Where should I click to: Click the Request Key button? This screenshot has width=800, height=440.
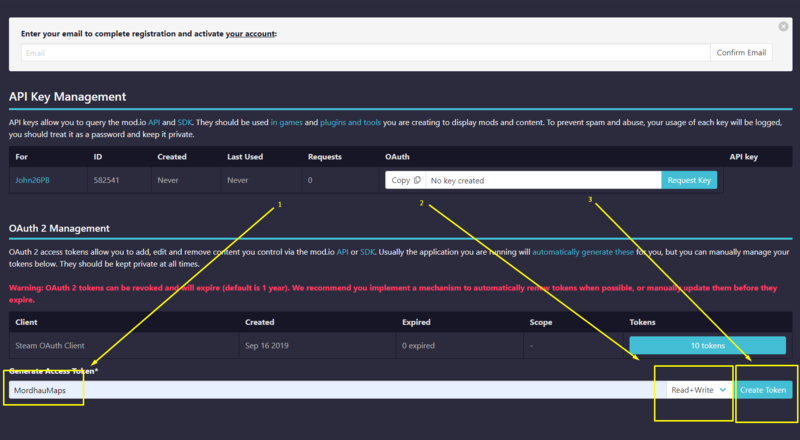(x=689, y=181)
